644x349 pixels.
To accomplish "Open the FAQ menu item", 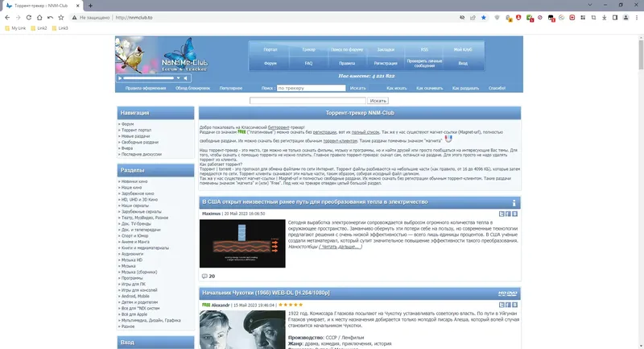I will click(309, 64).
